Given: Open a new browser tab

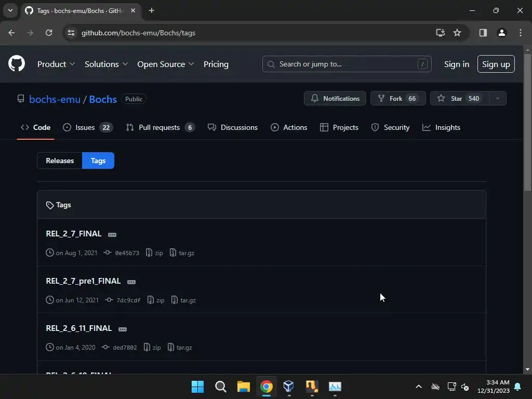Looking at the screenshot, I should pyautogui.click(x=152, y=10).
